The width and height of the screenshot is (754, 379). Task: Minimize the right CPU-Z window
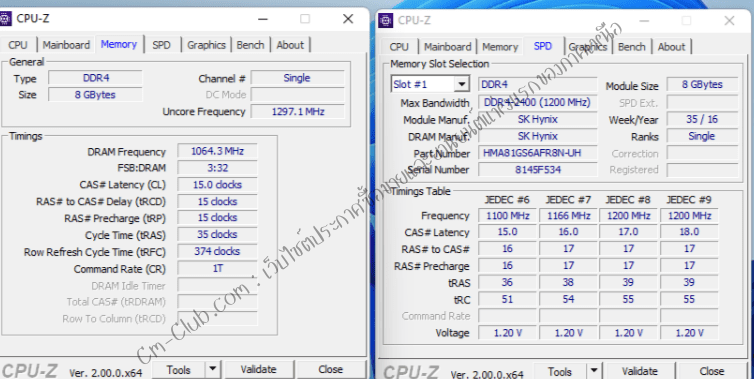point(644,21)
